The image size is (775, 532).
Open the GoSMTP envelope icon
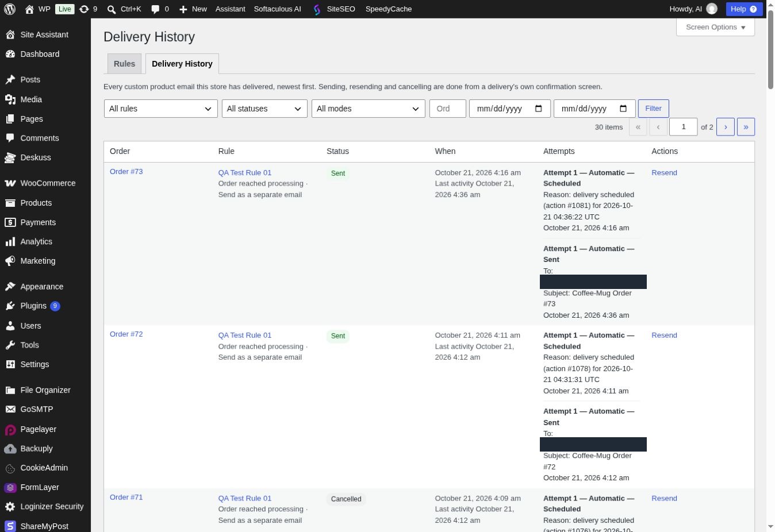(10, 410)
